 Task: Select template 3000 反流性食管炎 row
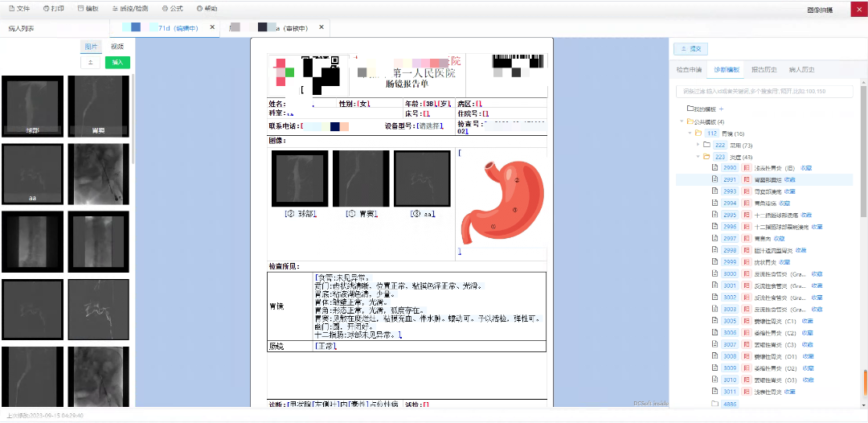coord(764,273)
